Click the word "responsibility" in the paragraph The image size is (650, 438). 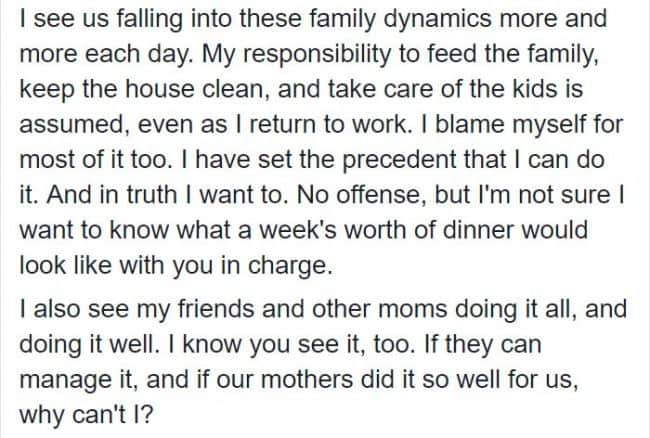point(317,55)
